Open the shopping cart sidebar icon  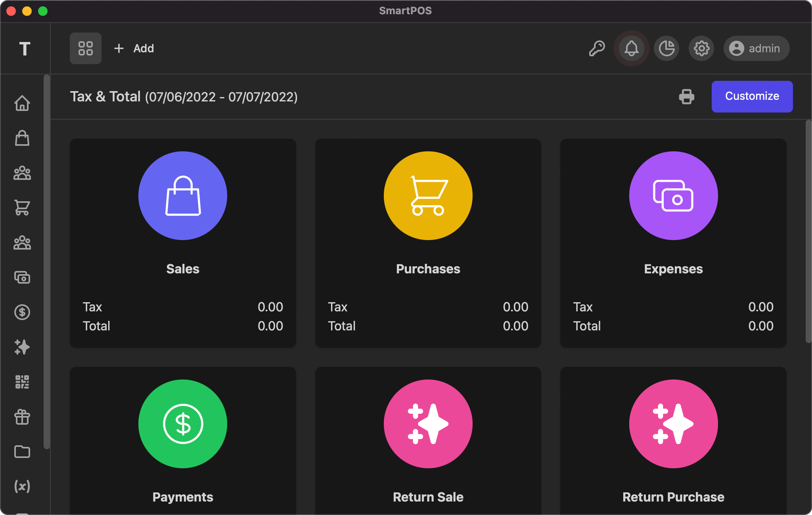22,208
